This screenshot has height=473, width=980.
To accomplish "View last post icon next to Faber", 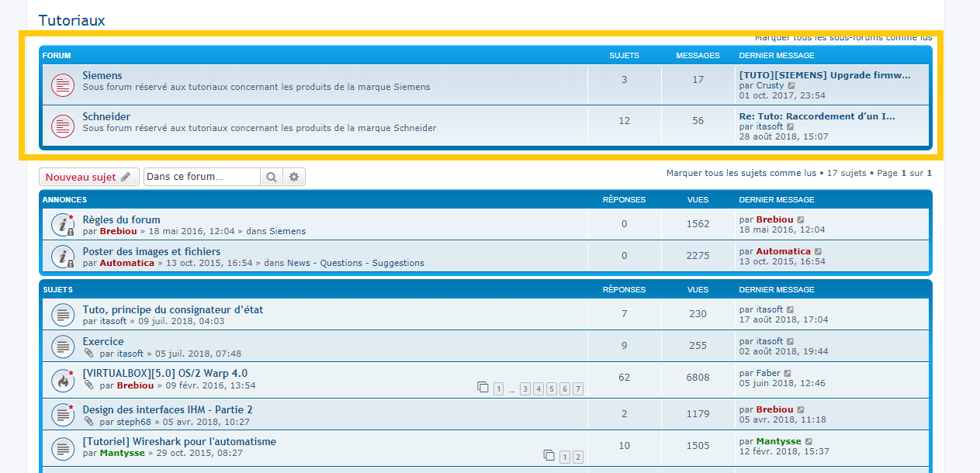I will (x=788, y=374).
